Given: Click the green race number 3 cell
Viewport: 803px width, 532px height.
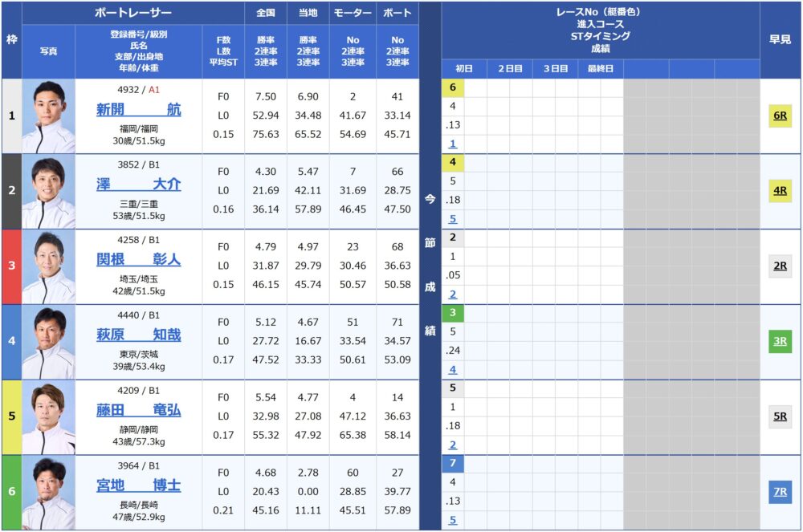Looking at the screenshot, I should (x=453, y=313).
